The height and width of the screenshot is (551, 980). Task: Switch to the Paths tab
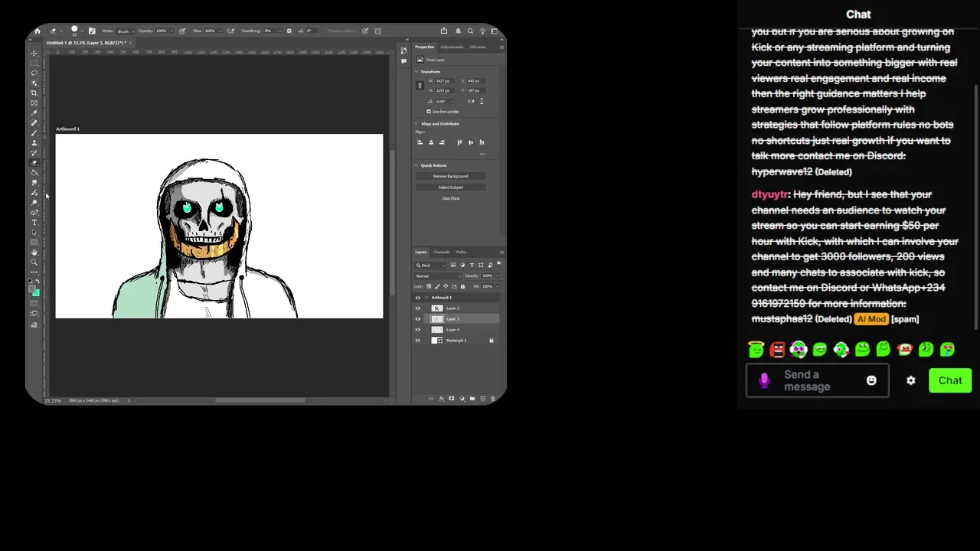point(461,252)
